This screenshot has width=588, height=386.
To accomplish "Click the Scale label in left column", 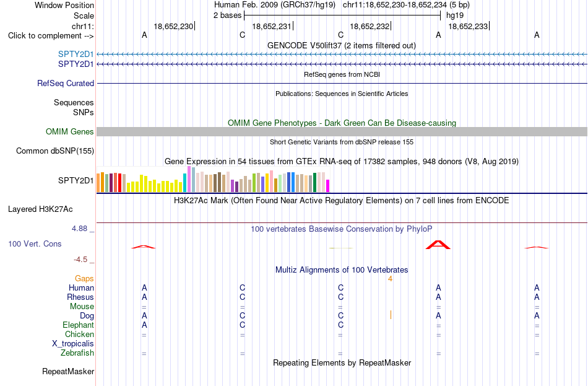I will coord(84,15).
